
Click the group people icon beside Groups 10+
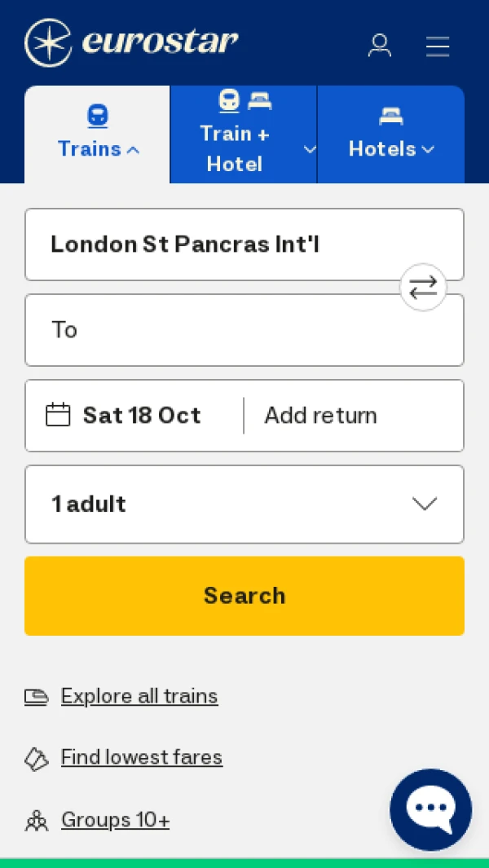37,821
